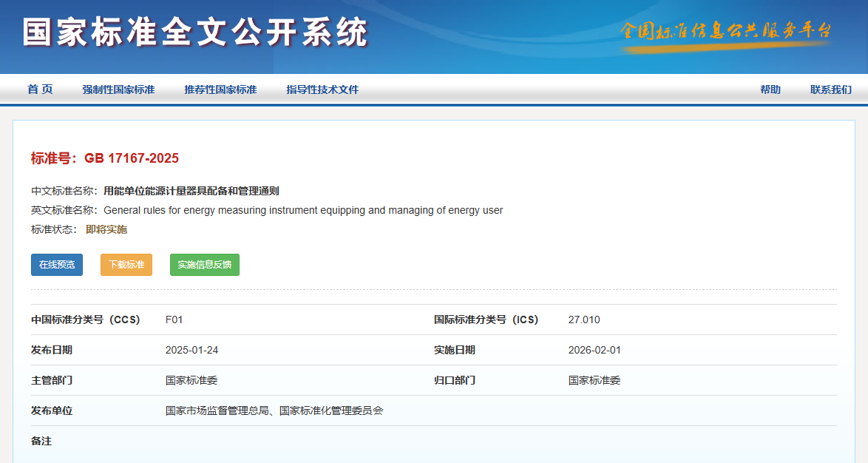The height and width of the screenshot is (463, 868).
Task: Click the publish date 2025-01-24
Action: pyautogui.click(x=191, y=350)
